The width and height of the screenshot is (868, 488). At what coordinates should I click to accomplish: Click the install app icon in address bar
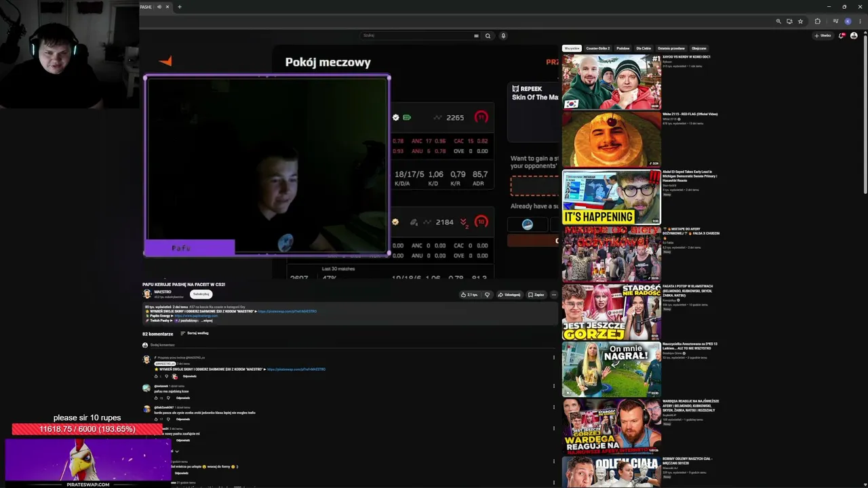(x=789, y=22)
